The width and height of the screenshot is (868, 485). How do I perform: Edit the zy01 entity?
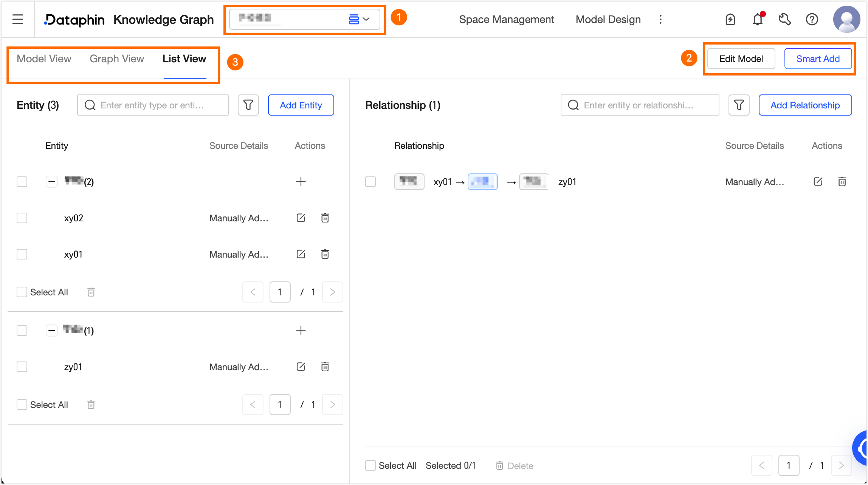tap(301, 367)
